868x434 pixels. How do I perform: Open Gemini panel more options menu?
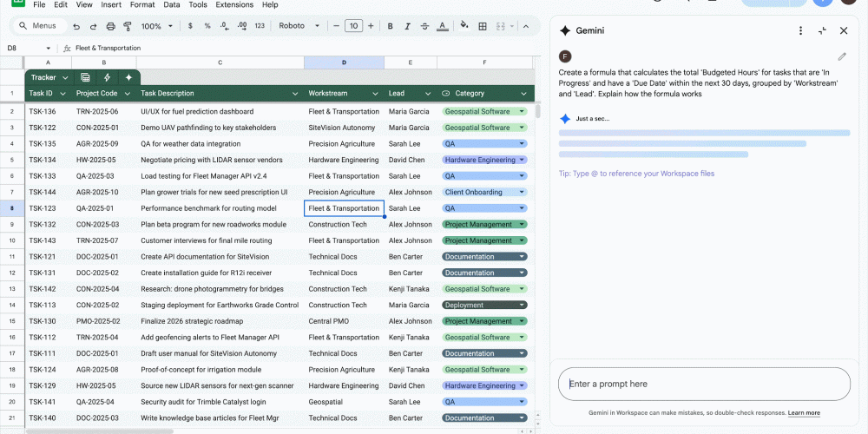[800, 30]
